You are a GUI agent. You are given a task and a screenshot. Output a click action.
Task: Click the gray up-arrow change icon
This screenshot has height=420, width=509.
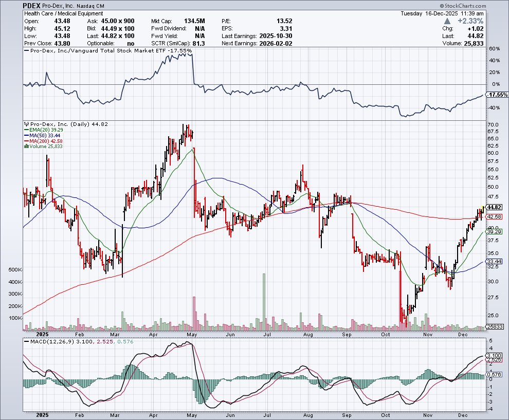click(447, 21)
